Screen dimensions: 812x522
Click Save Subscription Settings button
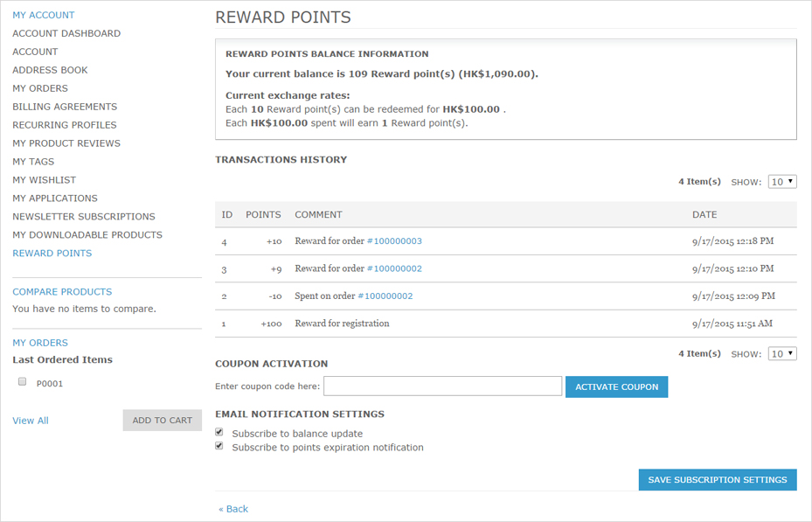[x=718, y=479]
